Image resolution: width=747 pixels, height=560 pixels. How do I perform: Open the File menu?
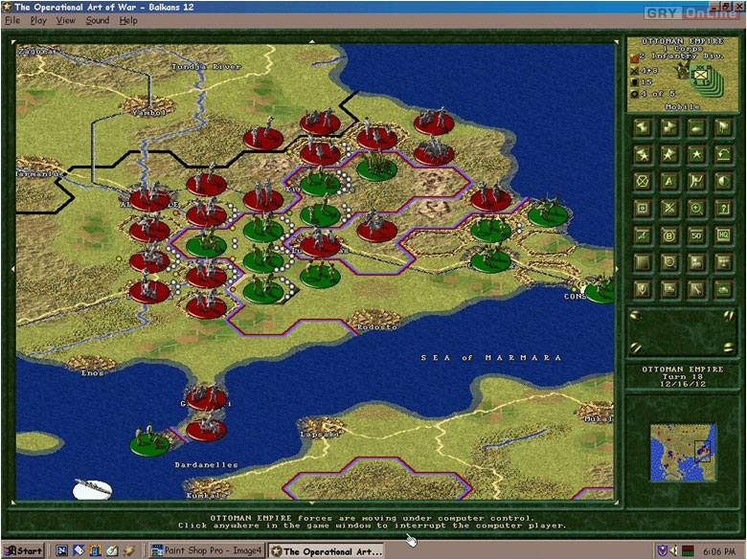(12, 20)
